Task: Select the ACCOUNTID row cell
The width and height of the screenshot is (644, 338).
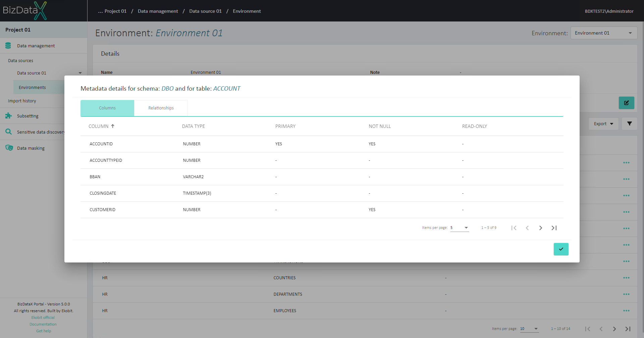Action: tap(101, 144)
